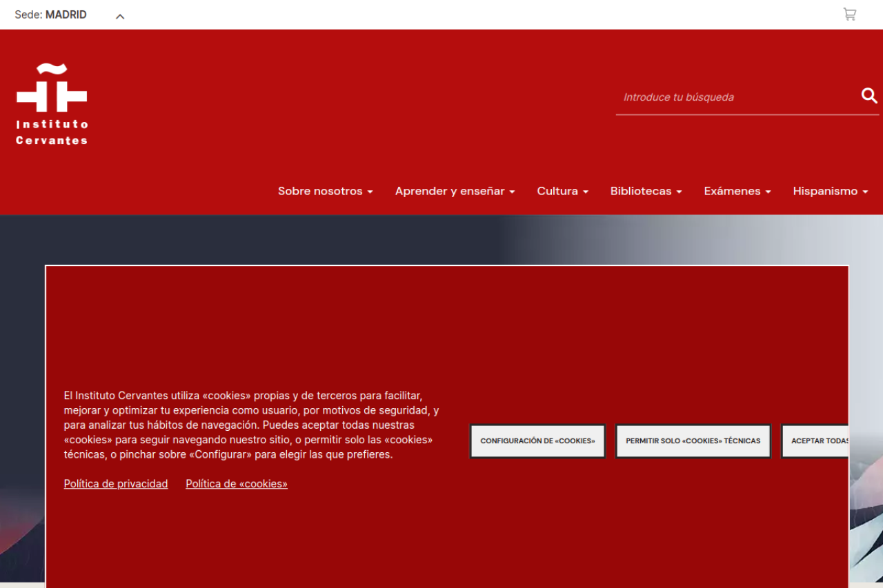Follow the Política de «cookies» link
The image size is (883, 588).
[237, 484]
